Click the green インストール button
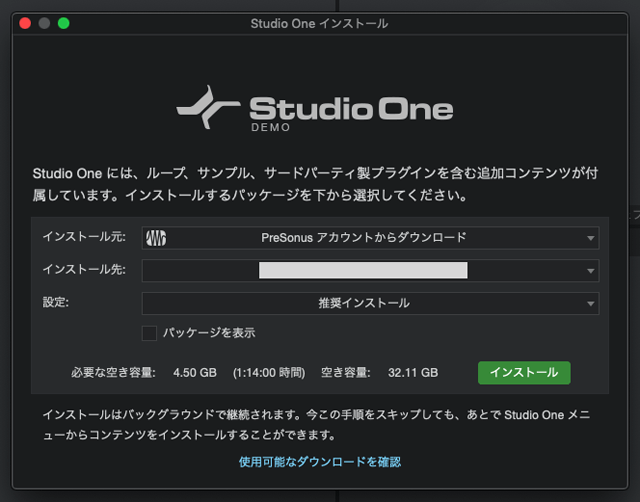This screenshot has height=502, width=640. pyautogui.click(x=524, y=373)
